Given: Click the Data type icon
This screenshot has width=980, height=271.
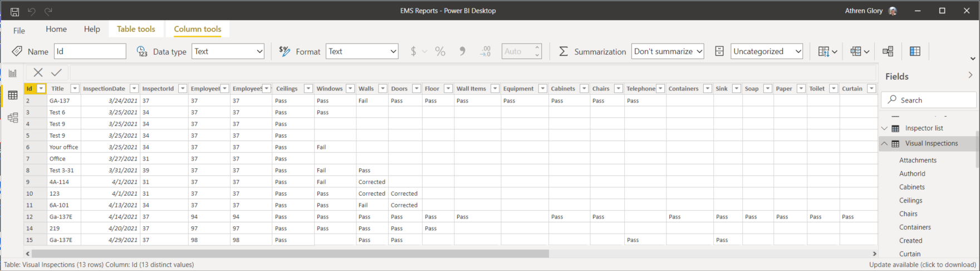Looking at the screenshot, I should [142, 51].
